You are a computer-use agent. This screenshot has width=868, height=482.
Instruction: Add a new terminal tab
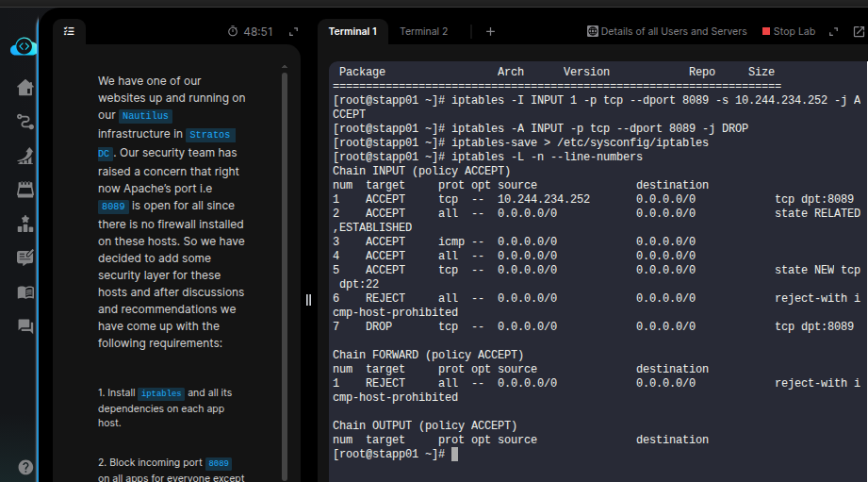(x=490, y=31)
